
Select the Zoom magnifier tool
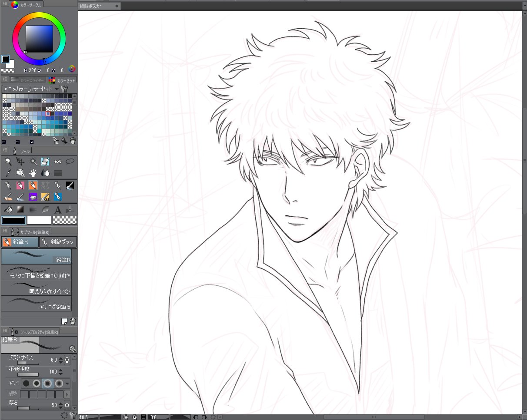tap(8, 162)
